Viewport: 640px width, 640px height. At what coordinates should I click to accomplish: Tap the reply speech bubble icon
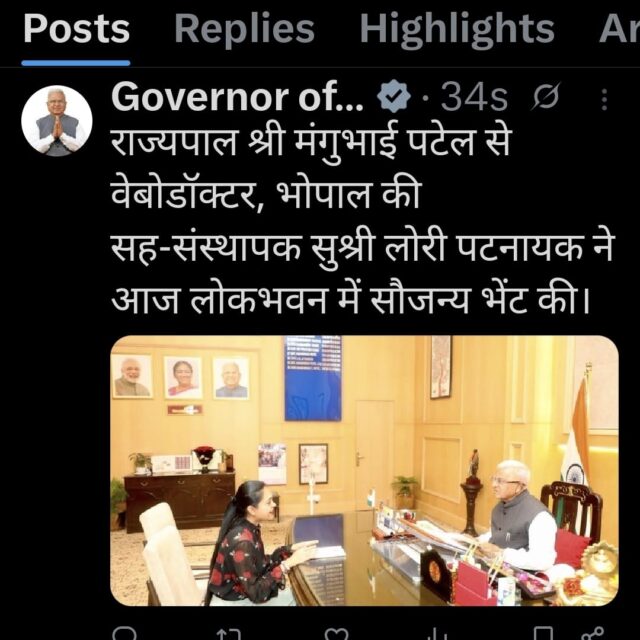[124, 633]
